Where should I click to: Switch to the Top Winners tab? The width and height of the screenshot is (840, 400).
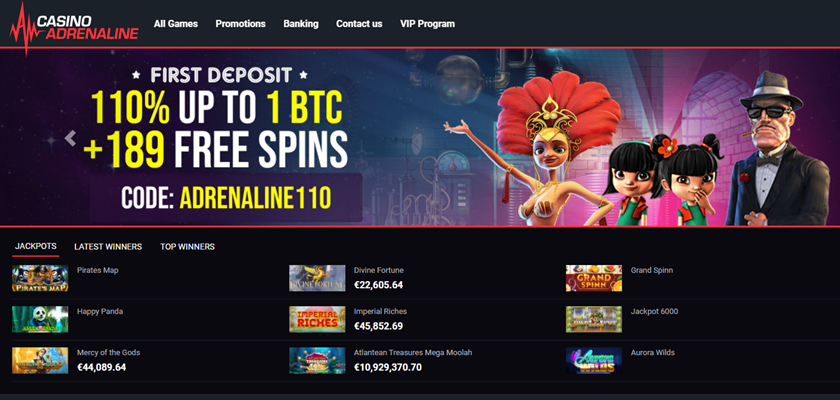point(188,247)
